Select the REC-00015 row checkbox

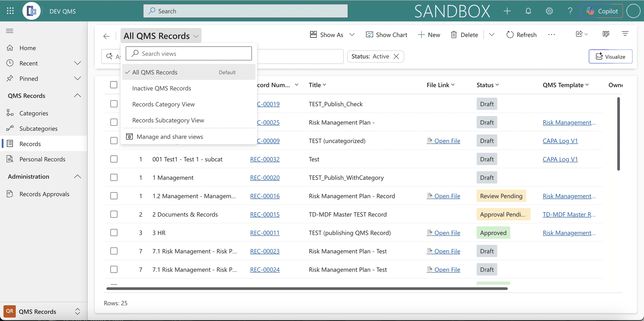pos(114,214)
